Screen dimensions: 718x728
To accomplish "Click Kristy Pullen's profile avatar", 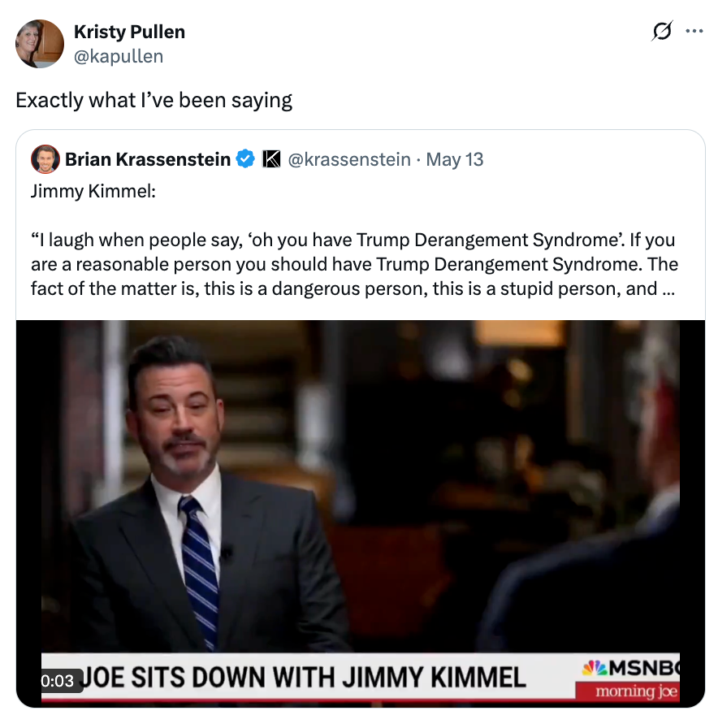I will 40,44.
